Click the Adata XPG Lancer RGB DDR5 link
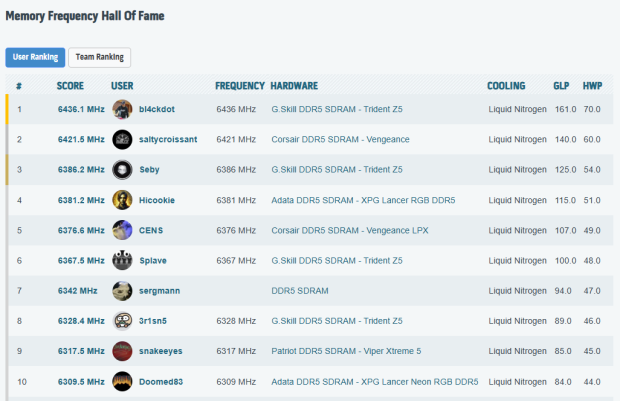This screenshot has width=620, height=401. [363, 200]
